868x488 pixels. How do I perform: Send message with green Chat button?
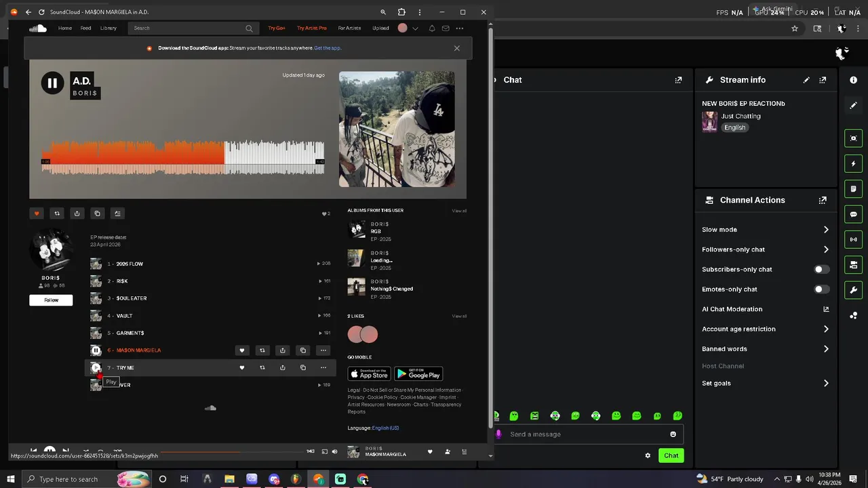[671, 455]
